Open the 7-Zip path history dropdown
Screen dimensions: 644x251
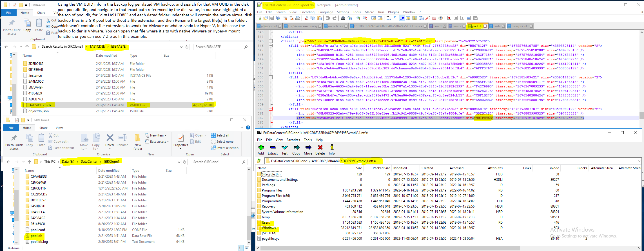coord(639,161)
